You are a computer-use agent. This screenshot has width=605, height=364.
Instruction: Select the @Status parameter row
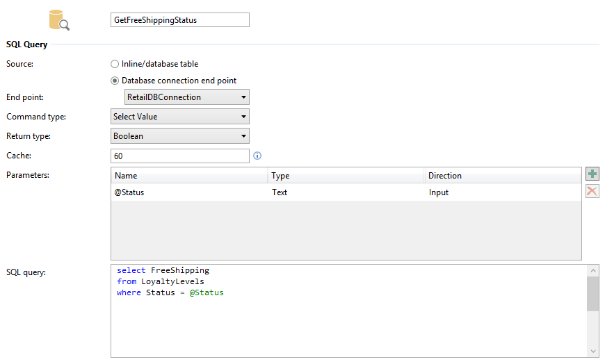pyautogui.click(x=189, y=192)
